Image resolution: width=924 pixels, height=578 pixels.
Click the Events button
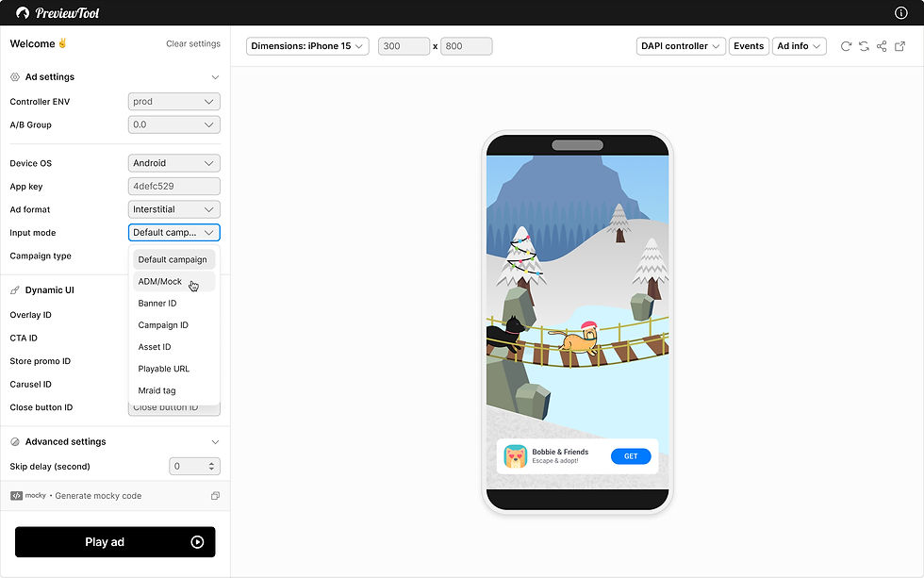pos(749,46)
